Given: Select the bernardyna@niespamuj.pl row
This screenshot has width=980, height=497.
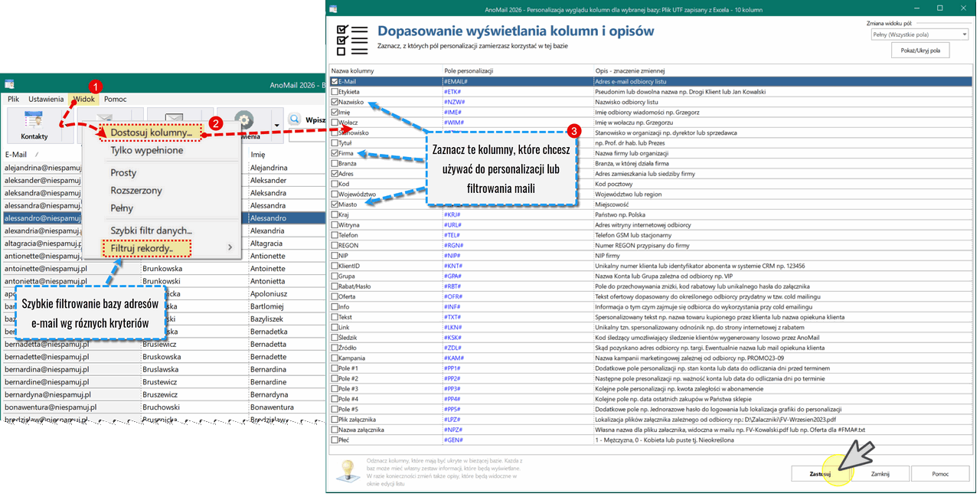Looking at the screenshot, I should point(162,394).
